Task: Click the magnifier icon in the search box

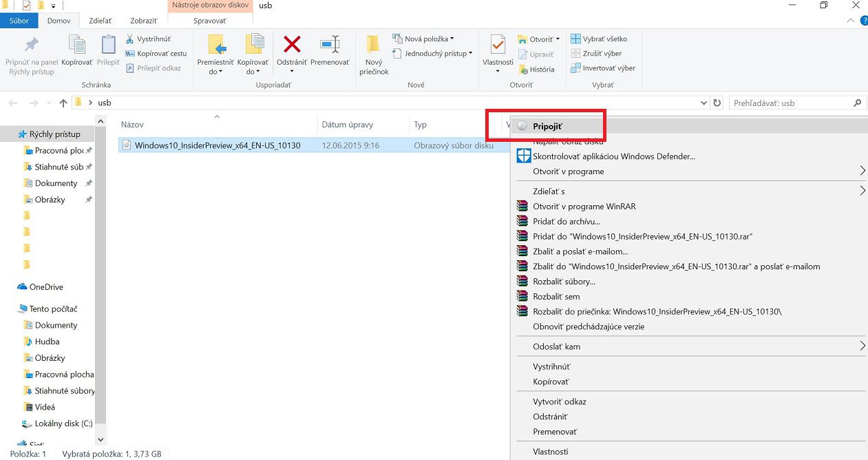Action: point(858,103)
